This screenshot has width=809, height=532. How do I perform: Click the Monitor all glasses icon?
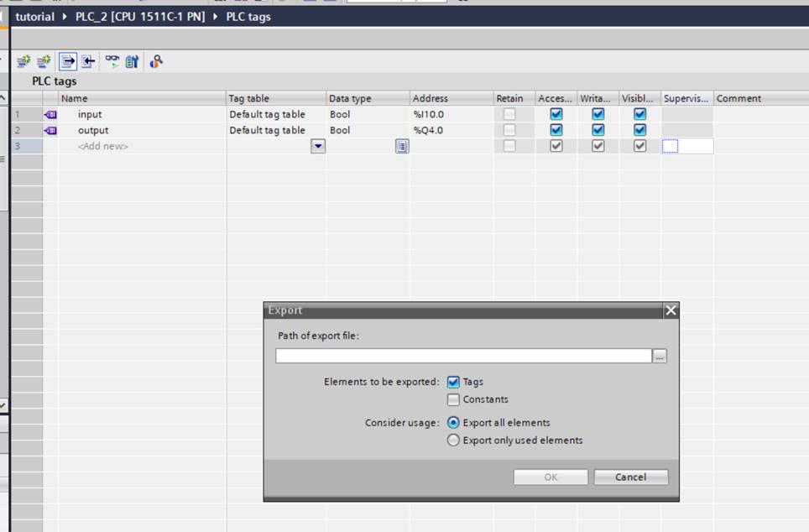tap(112, 61)
